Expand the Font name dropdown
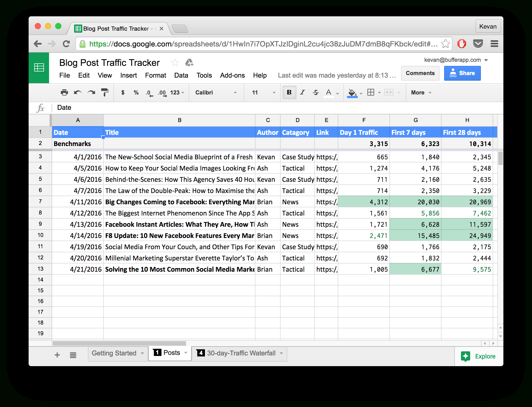Image resolution: width=532 pixels, height=407 pixels. (230, 93)
